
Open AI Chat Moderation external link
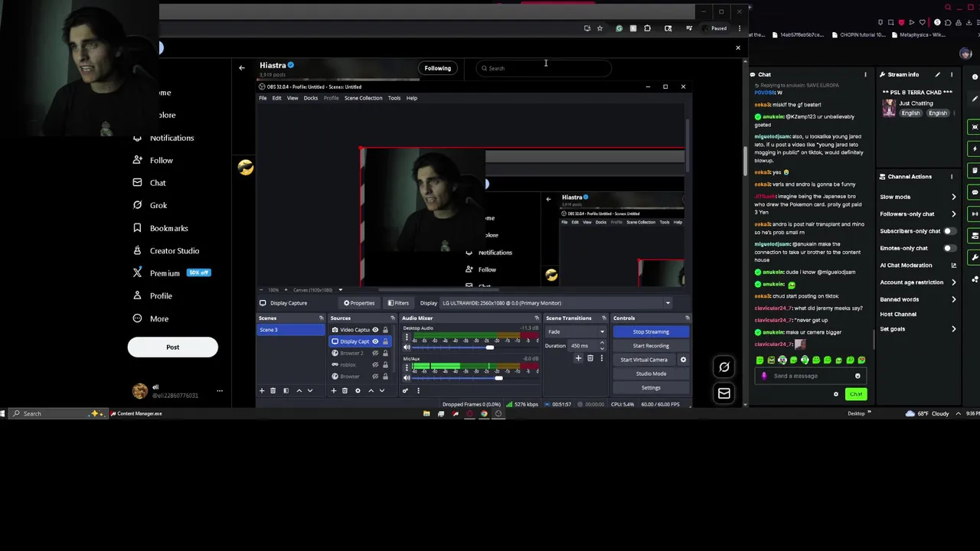pyautogui.click(x=953, y=266)
